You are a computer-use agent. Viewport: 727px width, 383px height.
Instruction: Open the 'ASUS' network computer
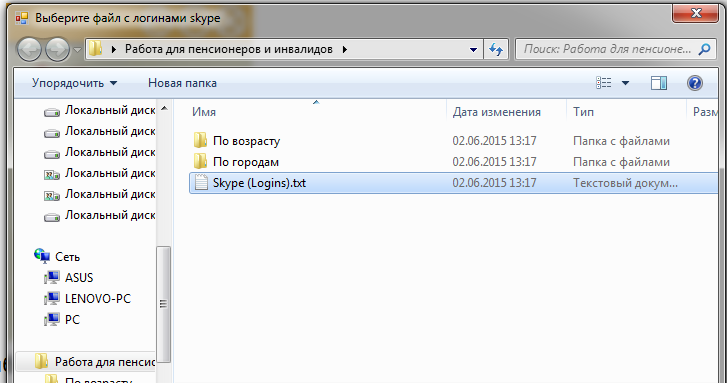(x=79, y=278)
